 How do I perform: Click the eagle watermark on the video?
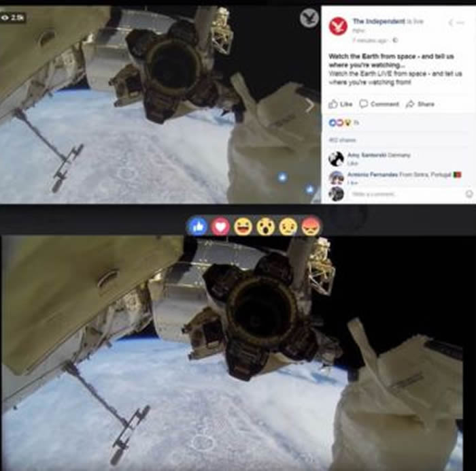[x=309, y=18]
